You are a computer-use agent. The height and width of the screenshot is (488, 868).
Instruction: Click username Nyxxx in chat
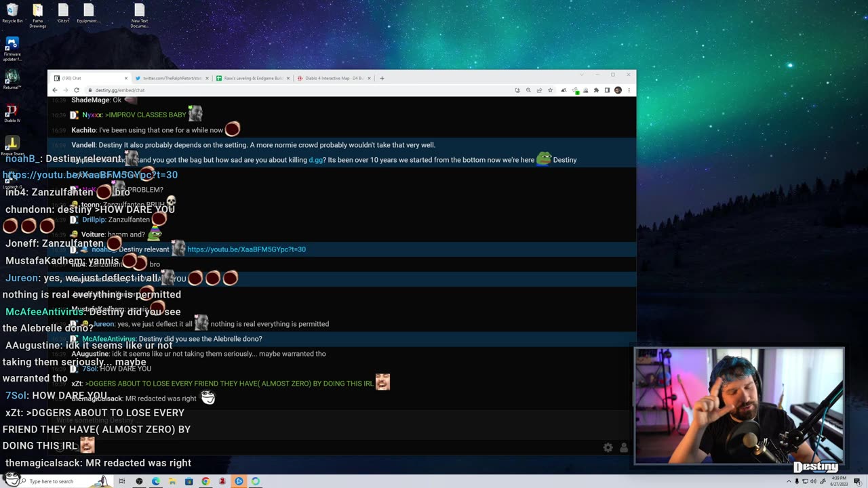tap(92, 115)
